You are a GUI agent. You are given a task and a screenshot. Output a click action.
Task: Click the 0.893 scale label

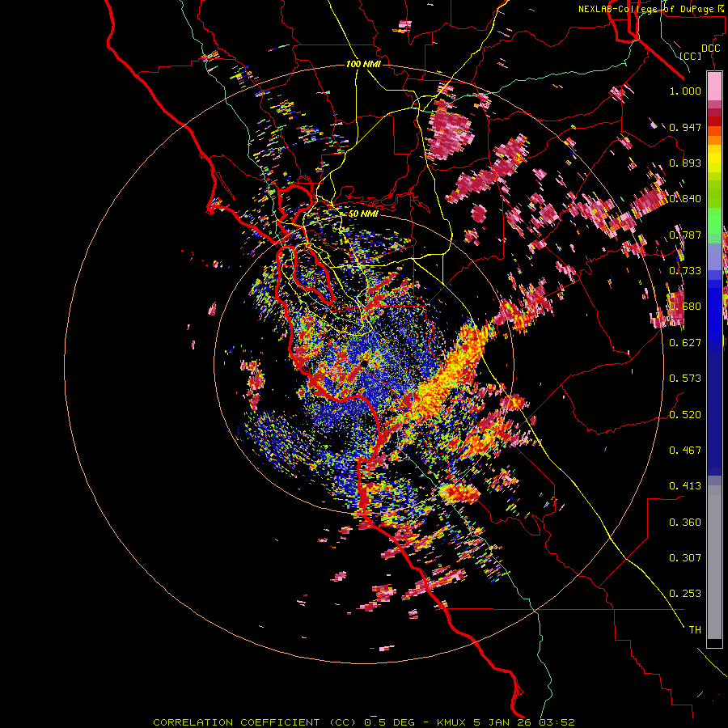(x=685, y=163)
